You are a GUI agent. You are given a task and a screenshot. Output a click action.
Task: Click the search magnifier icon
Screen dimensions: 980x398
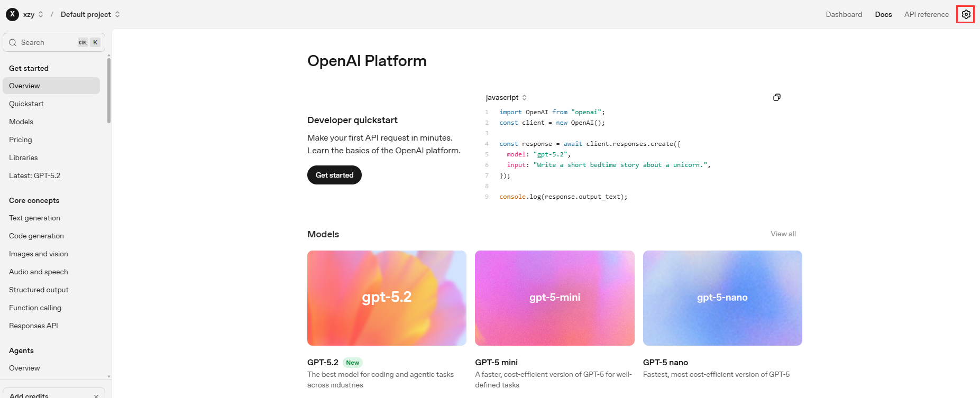pos(13,42)
